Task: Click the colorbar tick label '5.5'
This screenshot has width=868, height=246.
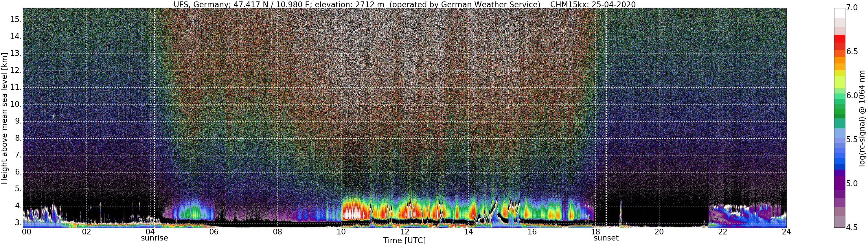Action: click(x=852, y=139)
